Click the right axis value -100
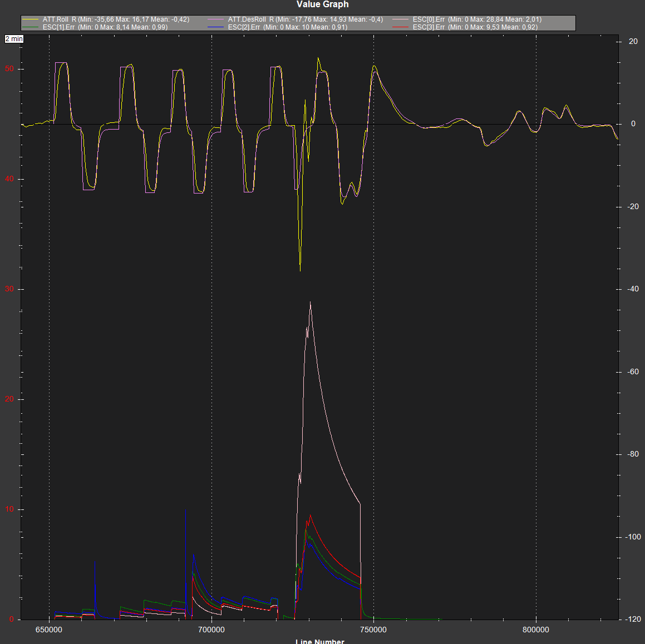The width and height of the screenshot is (645, 644). (633, 537)
